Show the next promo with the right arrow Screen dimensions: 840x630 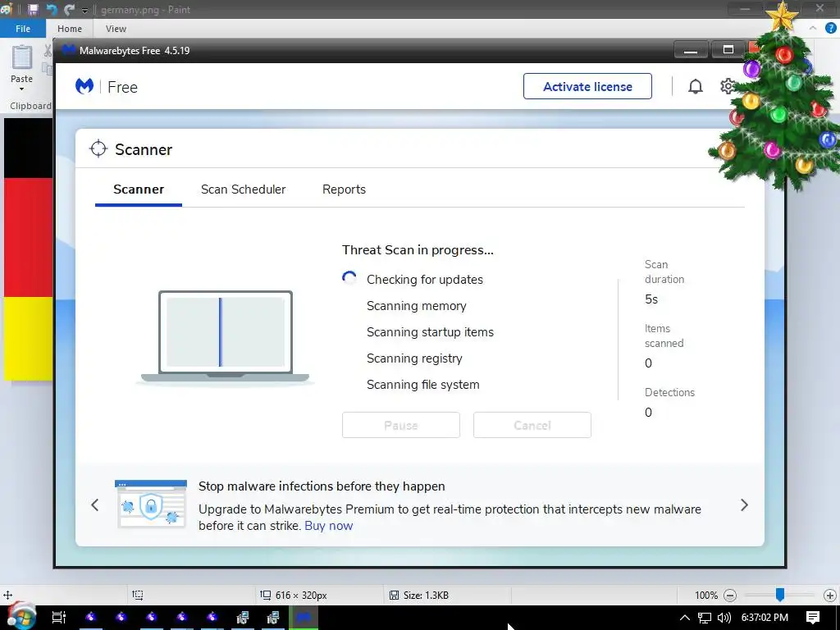(x=744, y=504)
